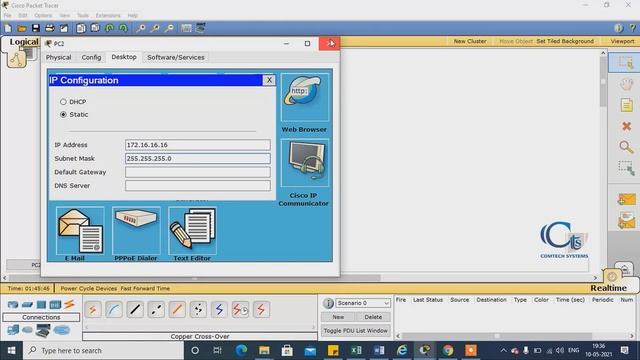Image resolution: width=640 pixels, height=360 pixels.
Task: Click Power Cycle Devices
Action: pyautogui.click(x=89, y=288)
